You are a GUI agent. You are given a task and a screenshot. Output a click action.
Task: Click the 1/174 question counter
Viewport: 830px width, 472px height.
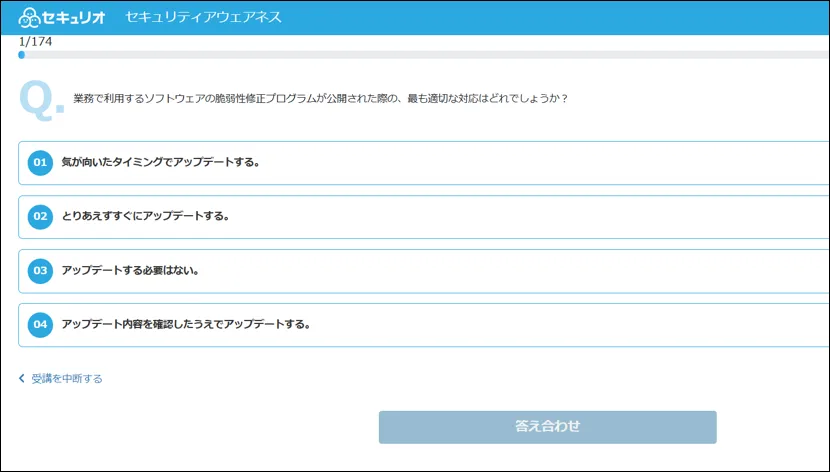(35, 42)
